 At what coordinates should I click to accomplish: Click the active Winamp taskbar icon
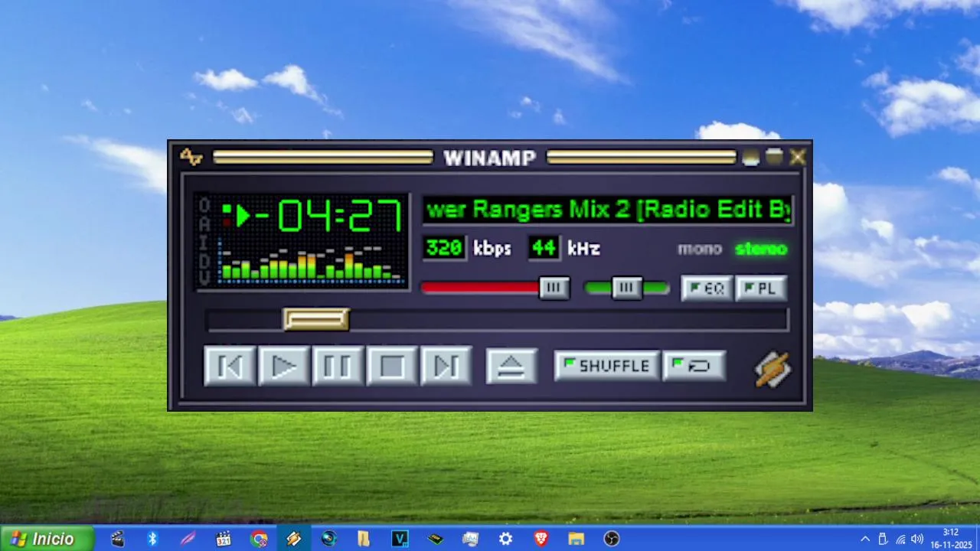[294, 539]
